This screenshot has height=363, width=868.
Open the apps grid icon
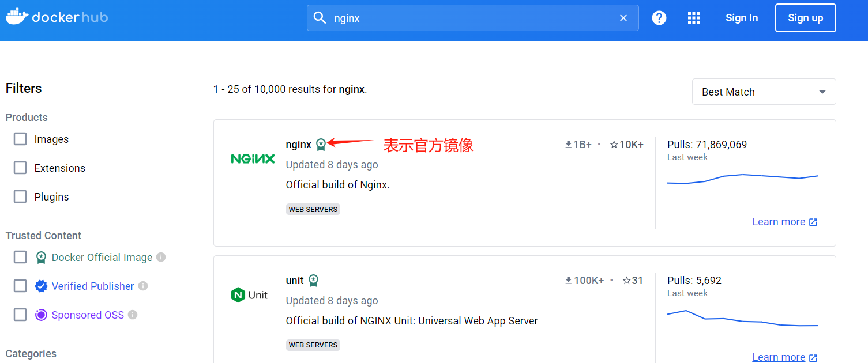[694, 18]
